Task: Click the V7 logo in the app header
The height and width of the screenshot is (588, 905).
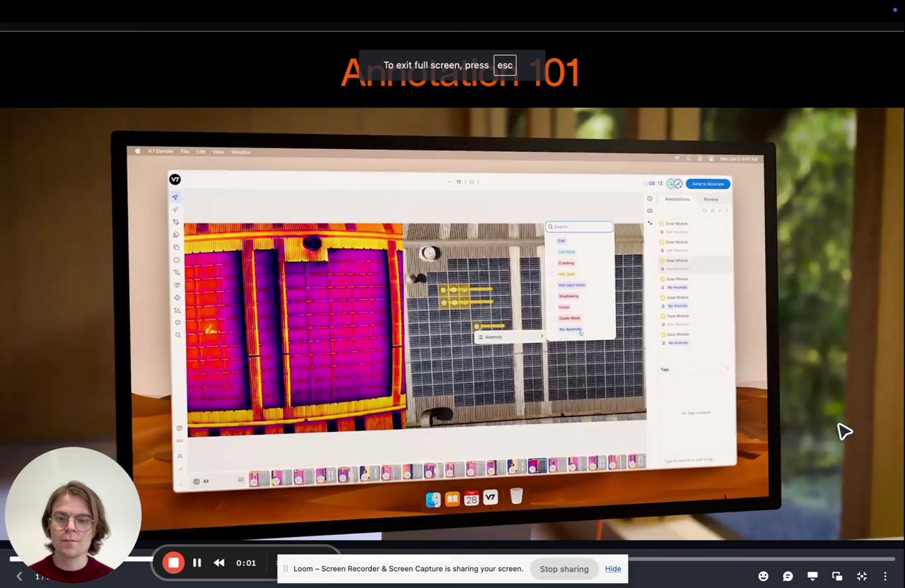Action: point(175,180)
